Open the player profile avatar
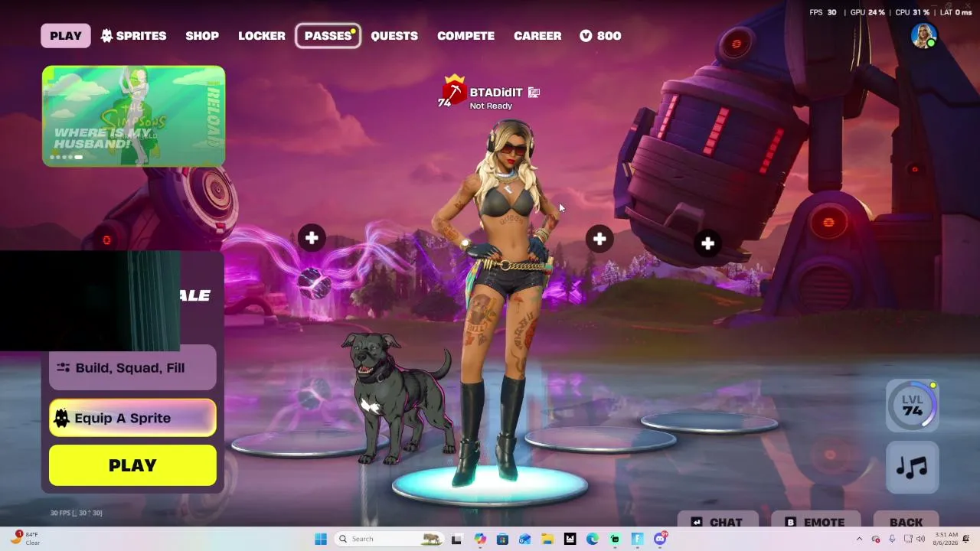 click(924, 35)
